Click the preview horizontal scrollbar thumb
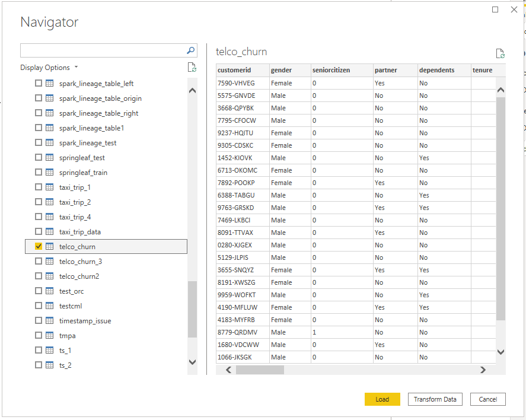This screenshot has height=420, width=526. (x=260, y=370)
